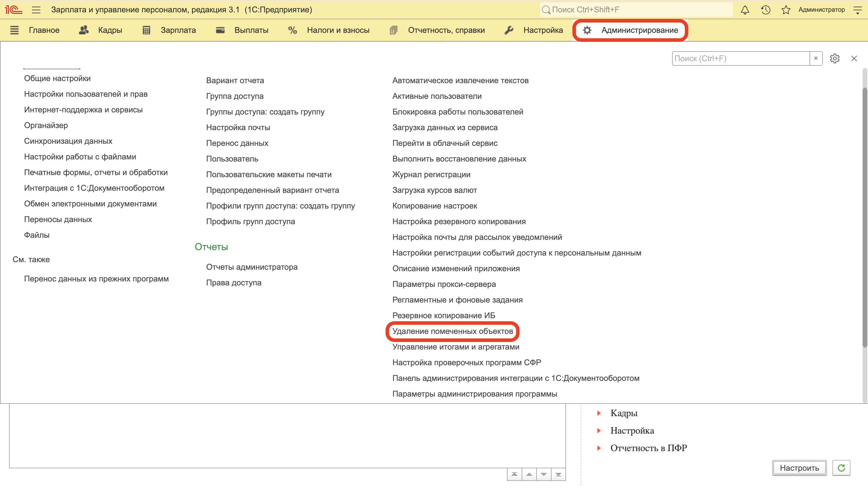Click the move-to-top arrow button
This screenshot has height=490, width=868.
tap(514, 475)
